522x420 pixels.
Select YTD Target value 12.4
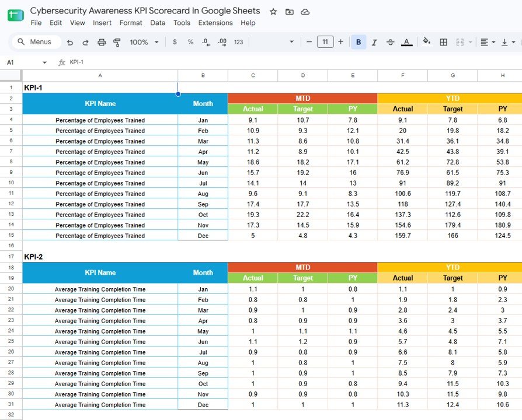coord(453,405)
